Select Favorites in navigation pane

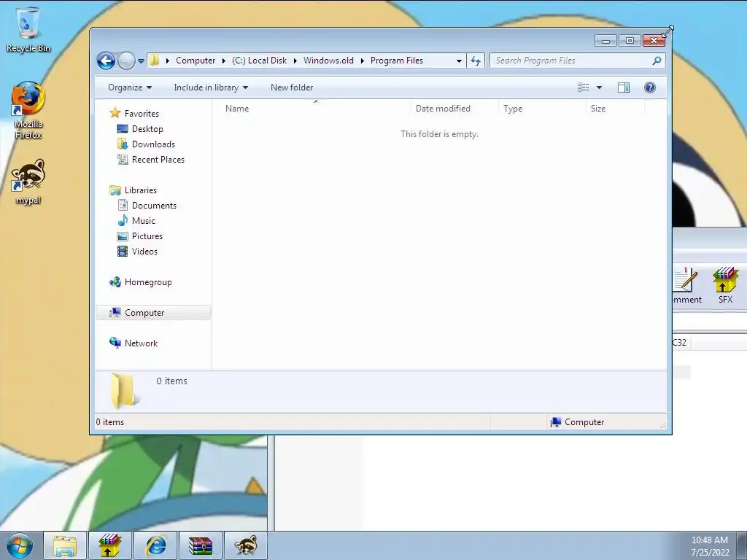pyautogui.click(x=142, y=113)
